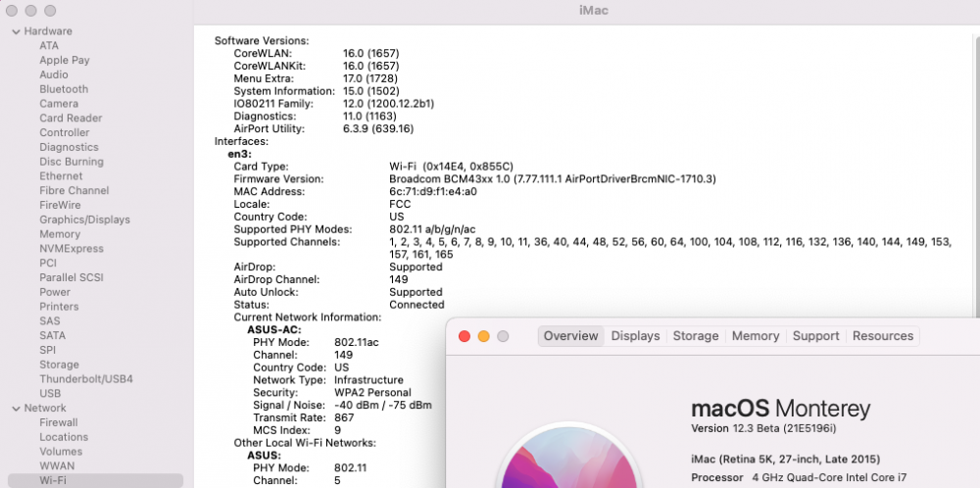Image resolution: width=980 pixels, height=488 pixels.
Task: Select Storage in the Hardware sidebar list
Action: [60, 365]
